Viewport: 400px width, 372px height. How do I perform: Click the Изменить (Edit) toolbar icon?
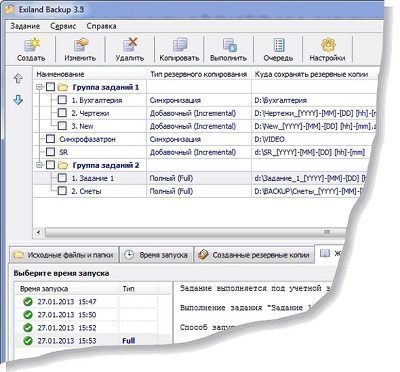[81, 45]
